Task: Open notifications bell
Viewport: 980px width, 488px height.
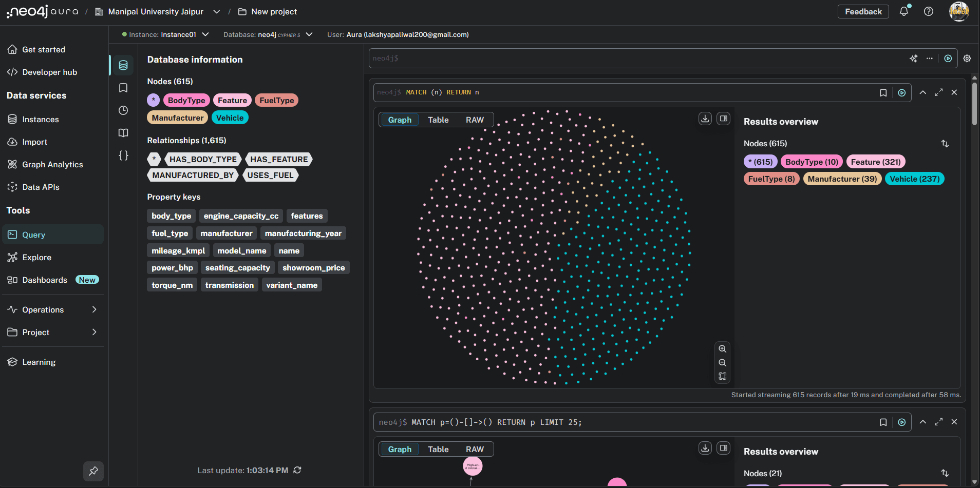Action: tap(904, 11)
